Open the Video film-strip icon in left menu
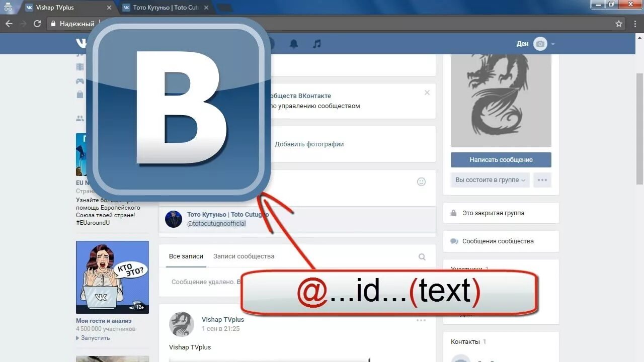 coord(80,67)
